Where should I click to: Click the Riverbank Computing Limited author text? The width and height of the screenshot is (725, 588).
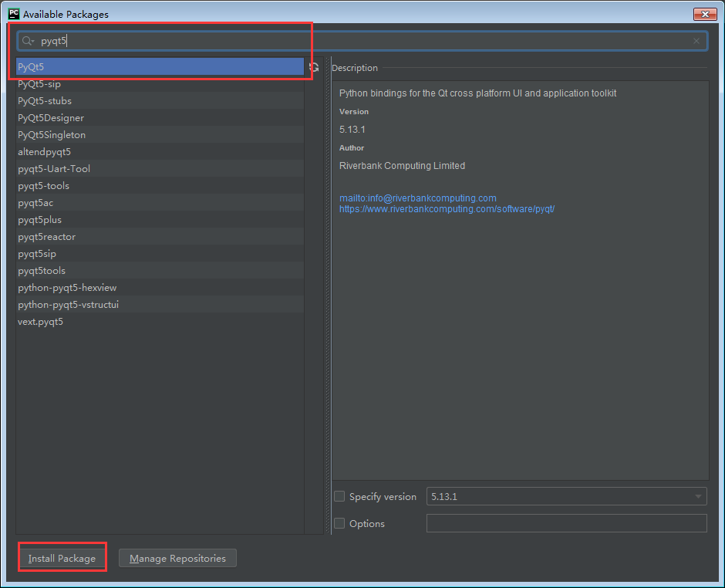point(402,166)
